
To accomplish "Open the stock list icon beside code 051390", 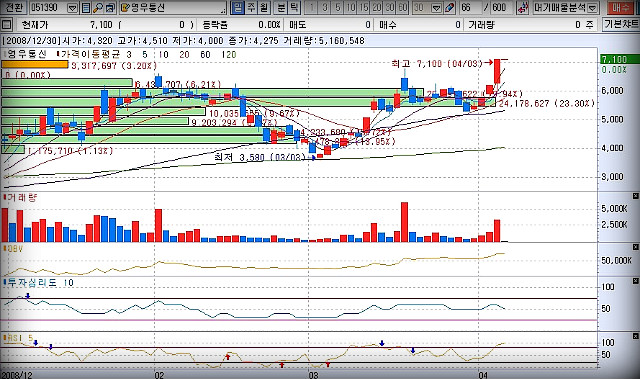I will pyautogui.click(x=86, y=8).
